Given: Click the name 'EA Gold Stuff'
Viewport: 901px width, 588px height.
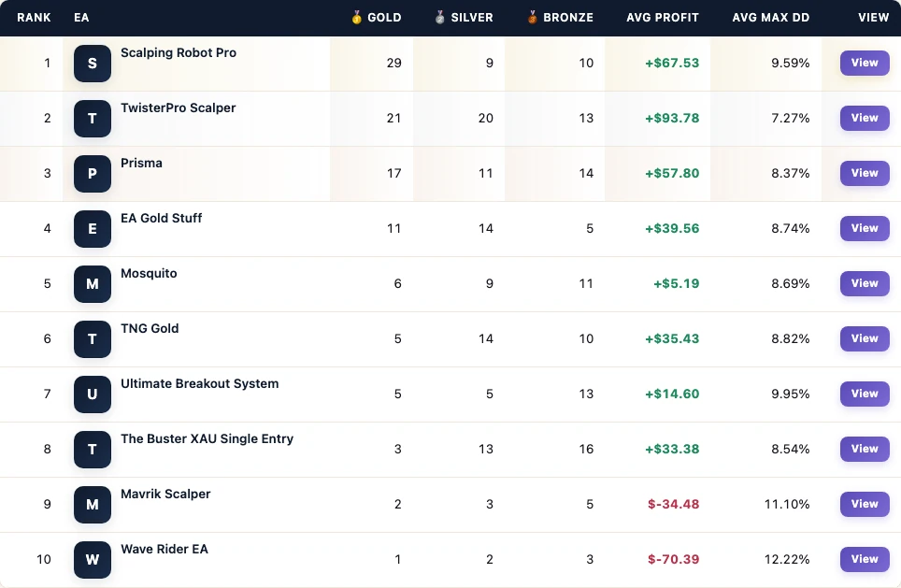Looking at the screenshot, I should (x=162, y=219).
